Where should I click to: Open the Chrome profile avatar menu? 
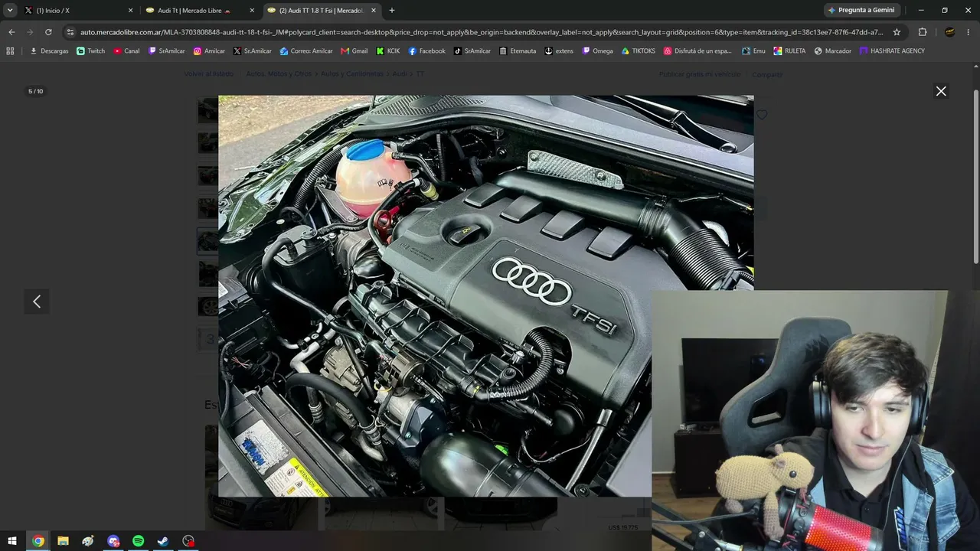pos(949,32)
